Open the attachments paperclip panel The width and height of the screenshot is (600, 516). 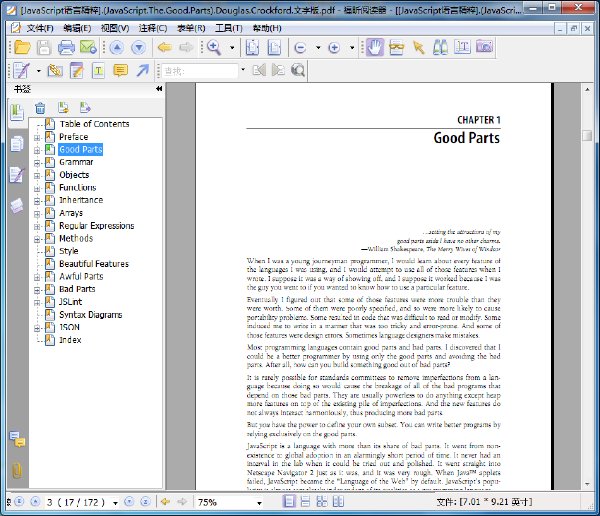[x=17, y=470]
